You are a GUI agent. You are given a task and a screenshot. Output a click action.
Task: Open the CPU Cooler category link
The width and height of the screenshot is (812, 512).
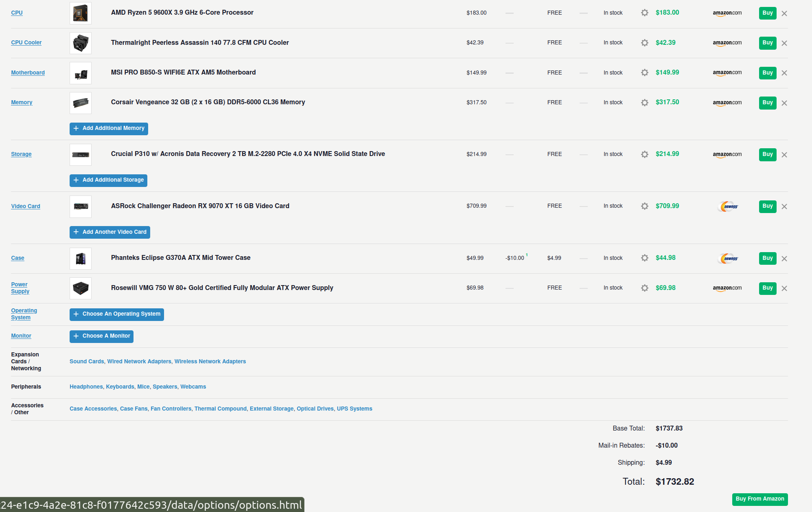coord(26,42)
